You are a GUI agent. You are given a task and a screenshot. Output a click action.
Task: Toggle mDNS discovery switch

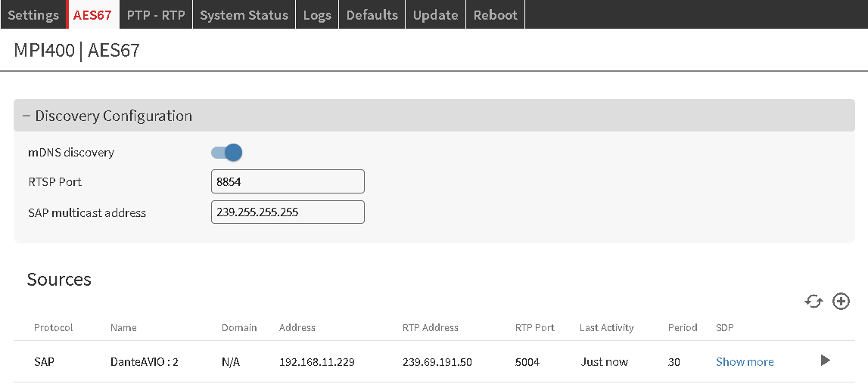click(x=227, y=153)
